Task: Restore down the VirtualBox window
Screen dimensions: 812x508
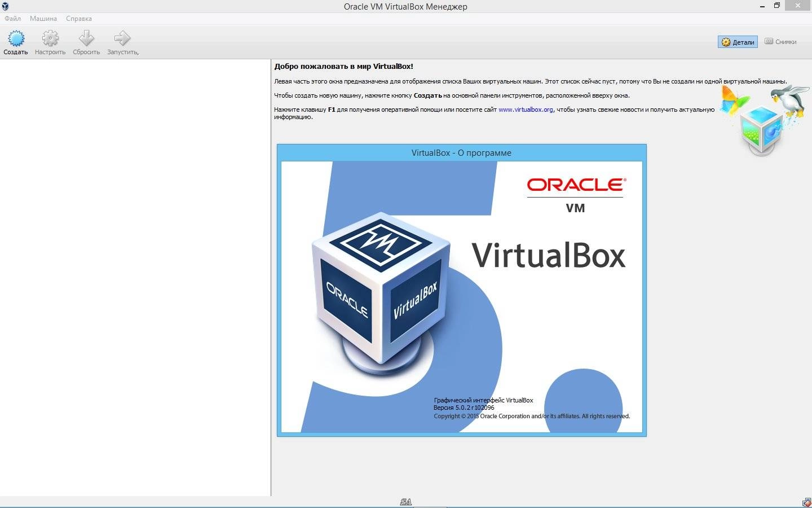Action: 776,6
